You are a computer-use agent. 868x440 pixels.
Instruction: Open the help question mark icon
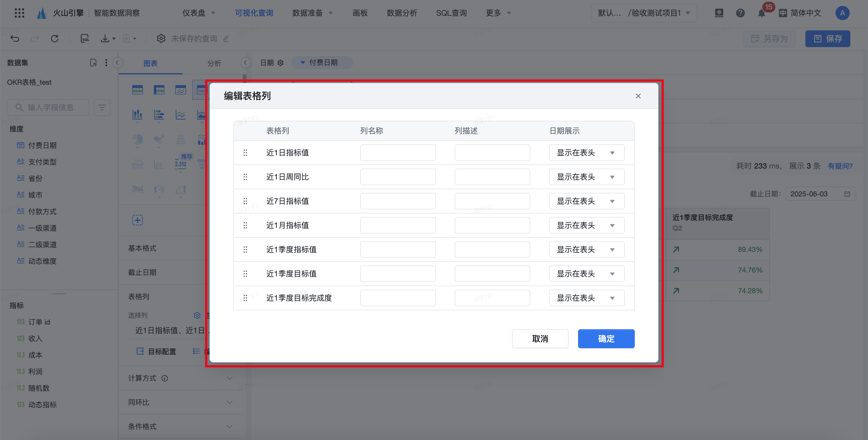[740, 13]
